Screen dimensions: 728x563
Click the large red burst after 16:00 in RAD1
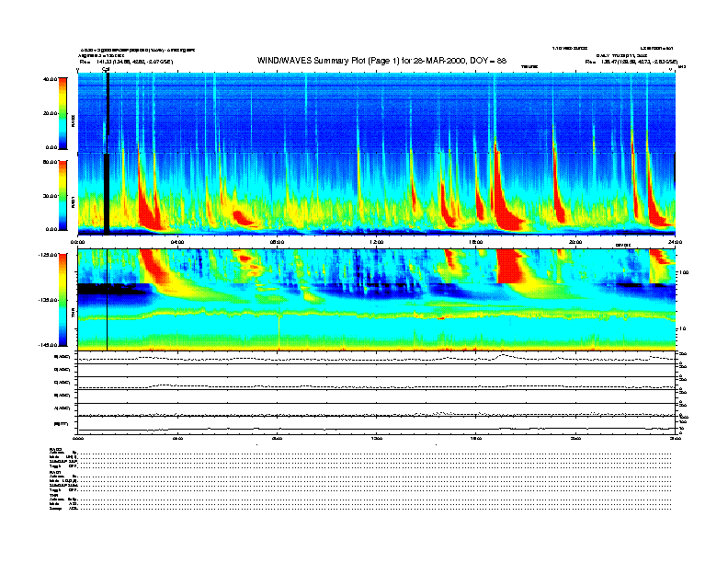tap(504, 204)
